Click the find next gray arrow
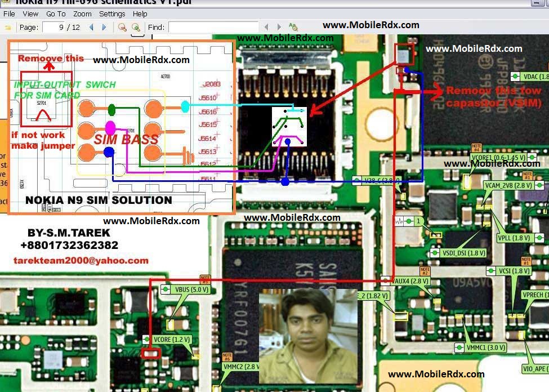The height and width of the screenshot is (392, 549). [x=279, y=27]
